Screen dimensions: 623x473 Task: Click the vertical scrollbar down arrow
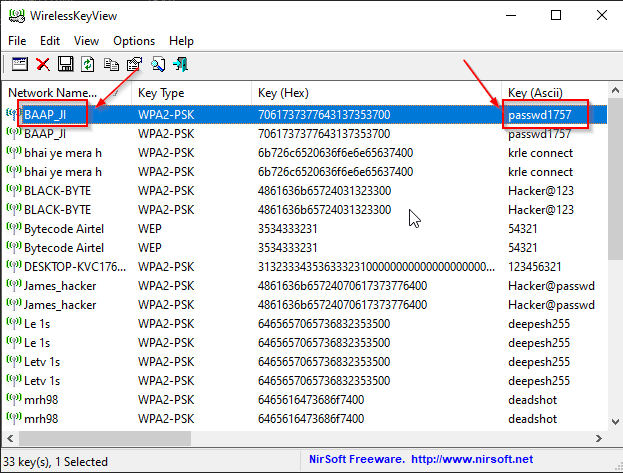pyautogui.click(x=615, y=422)
